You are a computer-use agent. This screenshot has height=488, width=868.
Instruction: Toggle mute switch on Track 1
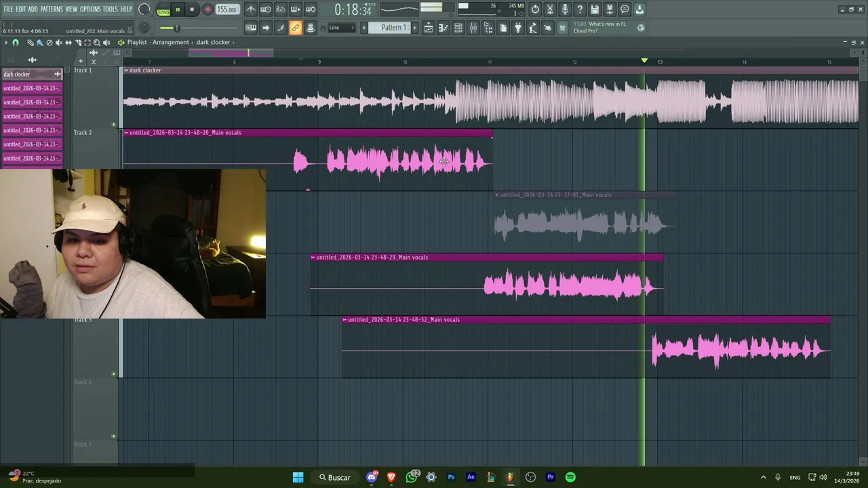click(114, 125)
